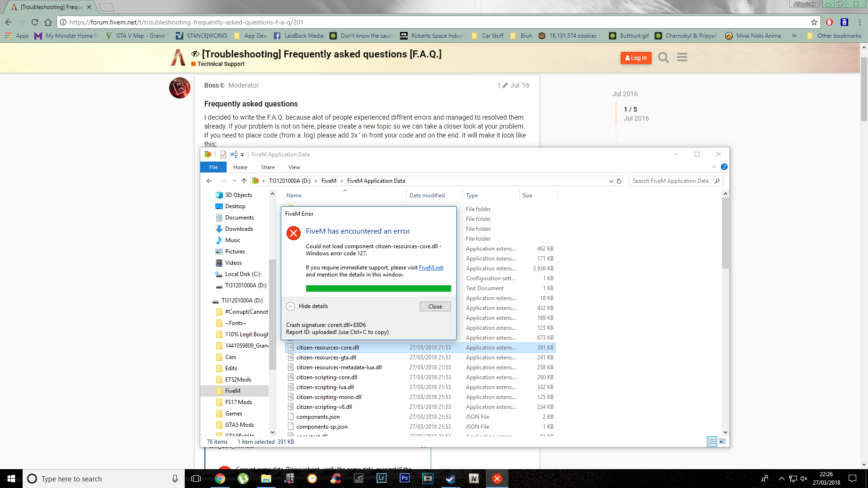Viewport: 868px width, 488px height.
Task: Select the Troubleshooting Chrome browser tab
Action: coord(50,7)
